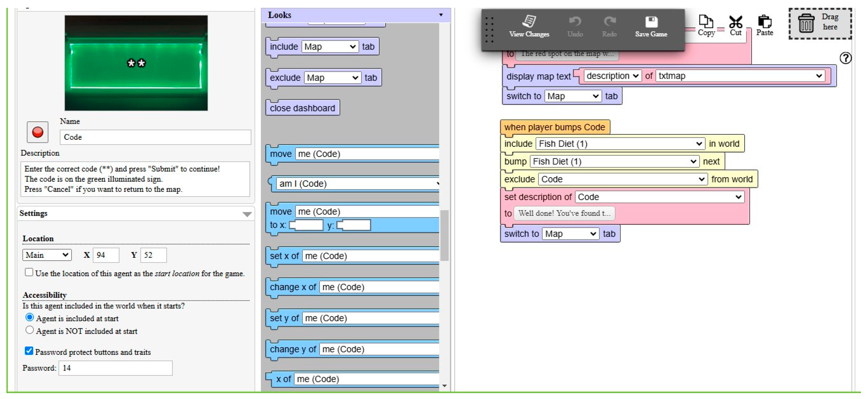Collapse the Settings panel expander
The height and width of the screenshot is (399, 868).
coord(247,214)
